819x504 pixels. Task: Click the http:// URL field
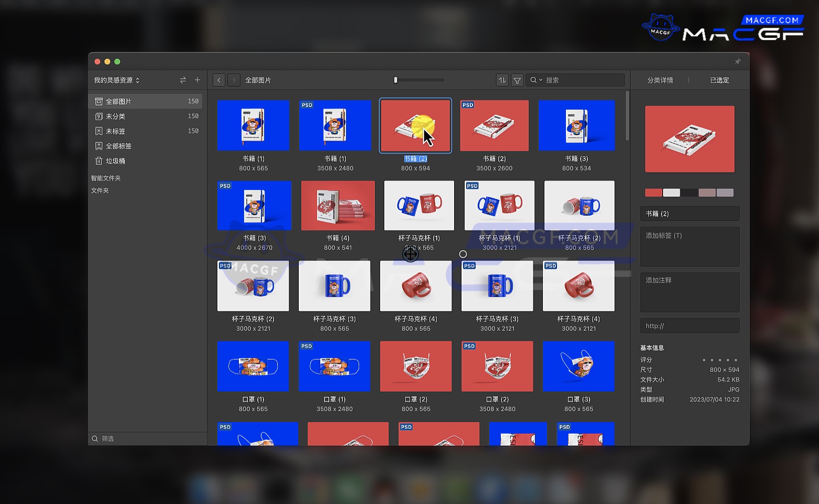tap(689, 326)
